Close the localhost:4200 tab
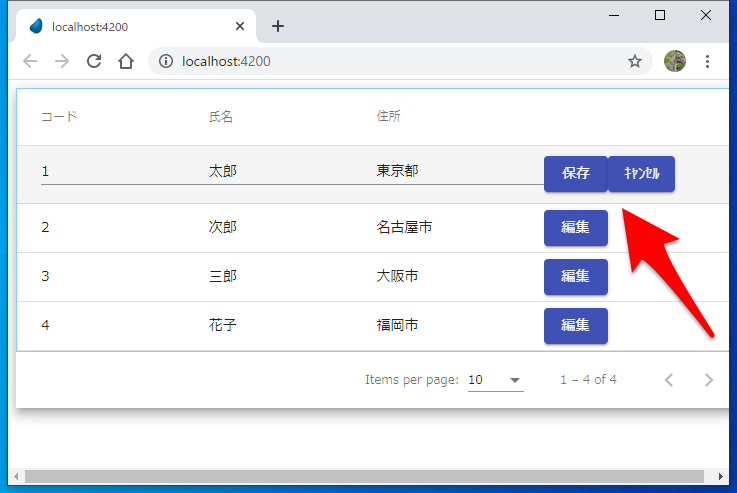The height and width of the screenshot is (493, 737). pos(240,26)
